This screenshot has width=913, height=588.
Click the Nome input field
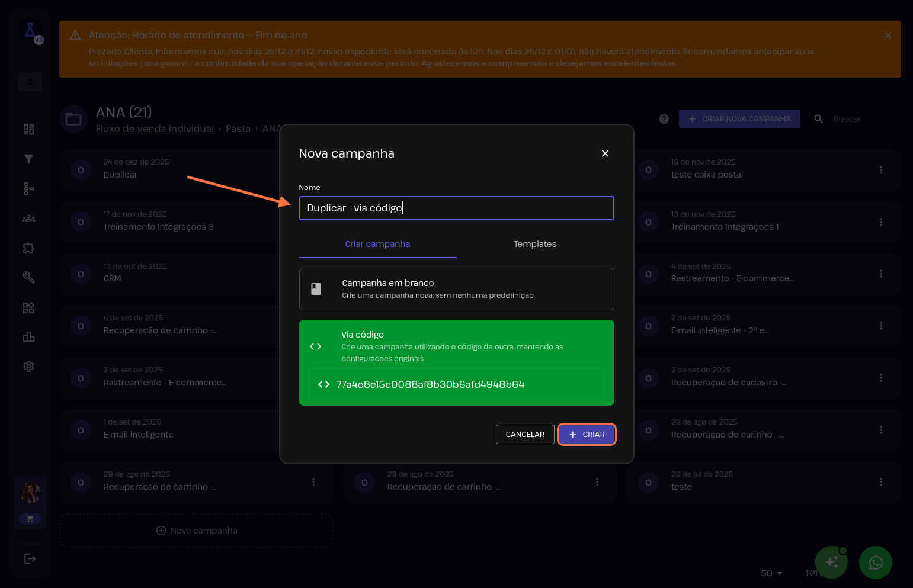[x=456, y=208]
